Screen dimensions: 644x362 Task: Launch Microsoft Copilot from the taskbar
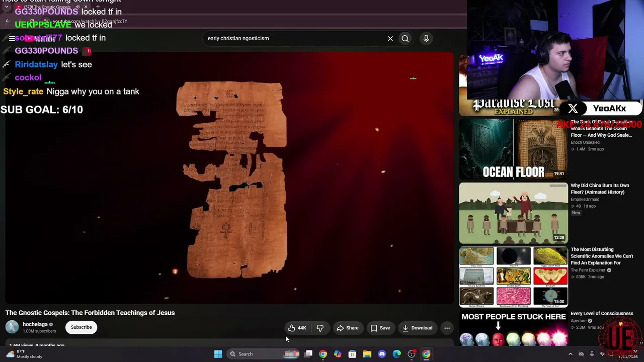point(338,354)
